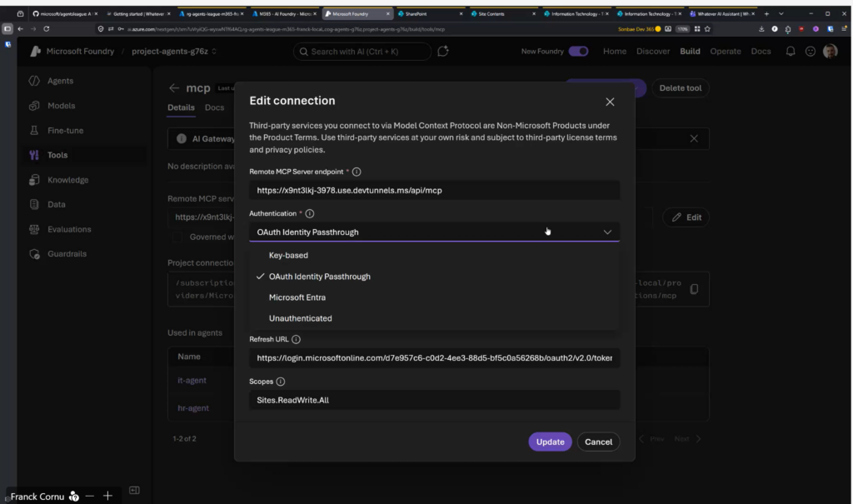853x504 pixels.
Task: Dismiss the AI Gateway banner
Action: coord(694,139)
